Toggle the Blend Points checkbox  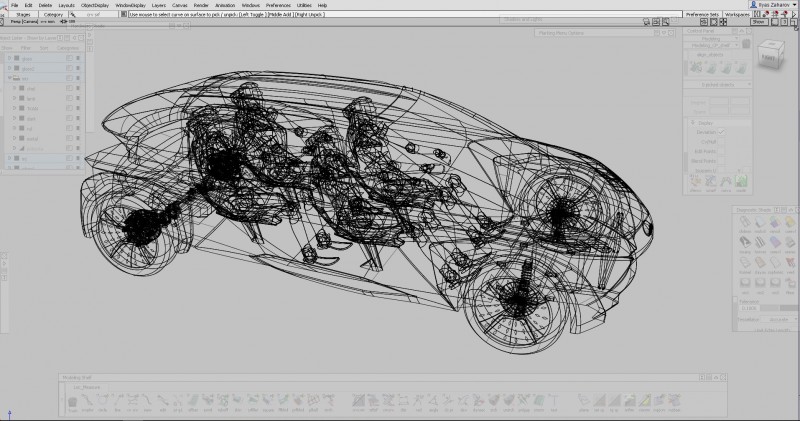tap(721, 161)
